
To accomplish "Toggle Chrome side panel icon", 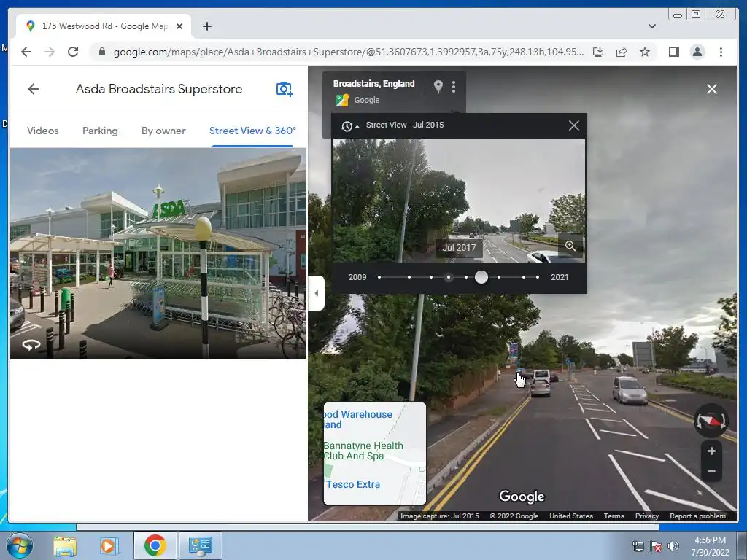I will [673, 52].
